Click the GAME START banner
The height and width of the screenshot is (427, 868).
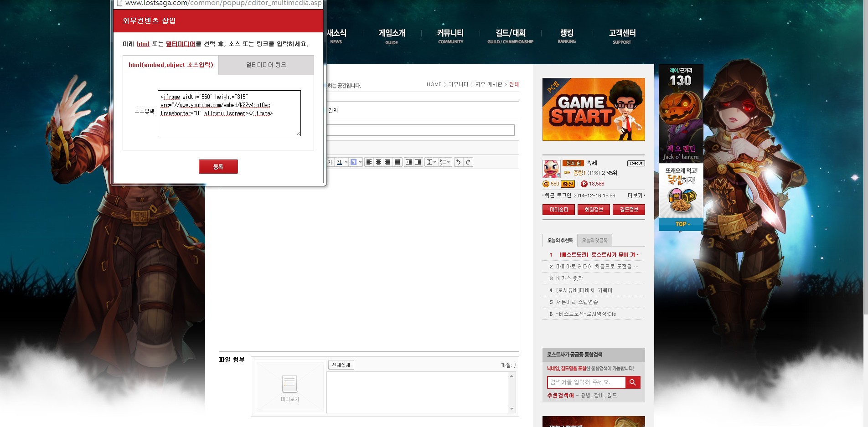coord(594,109)
